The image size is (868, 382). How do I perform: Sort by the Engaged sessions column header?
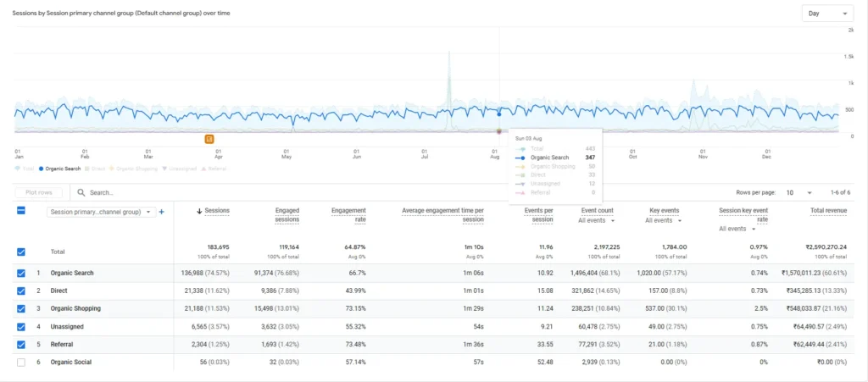pos(287,215)
